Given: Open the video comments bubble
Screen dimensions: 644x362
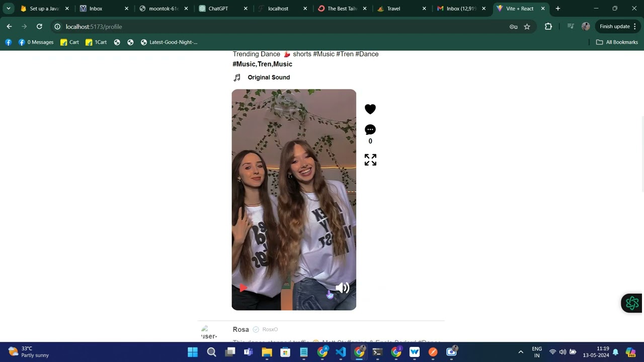Looking at the screenshot, I should pyautogui.click(x=370, y=130).
